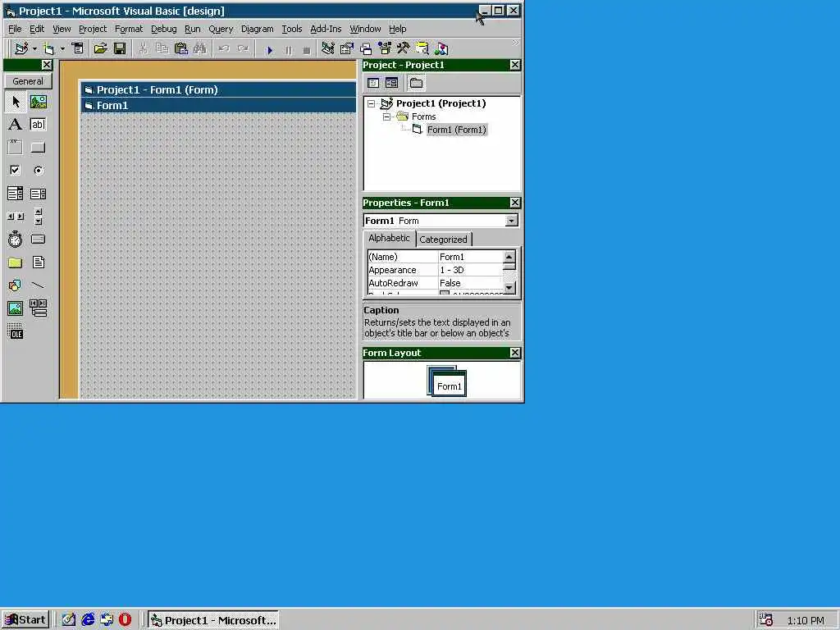Click the General toolbox tab button

coord(28,81)
